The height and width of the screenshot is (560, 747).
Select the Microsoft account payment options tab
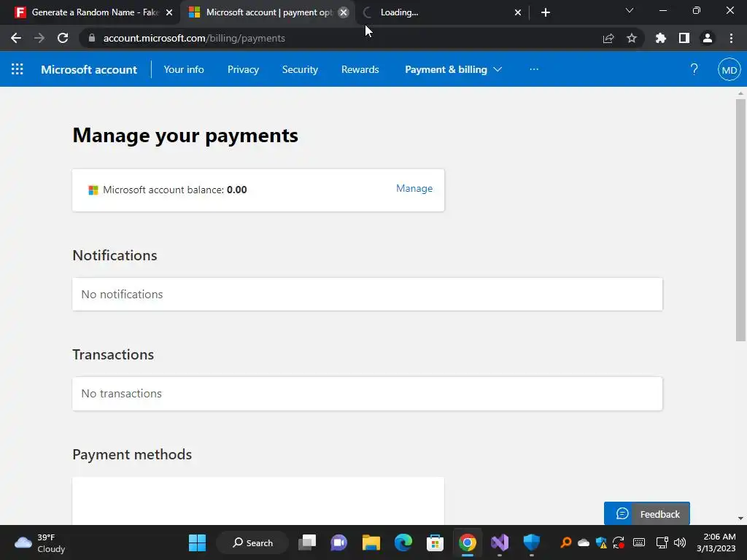tap(268, 12)
